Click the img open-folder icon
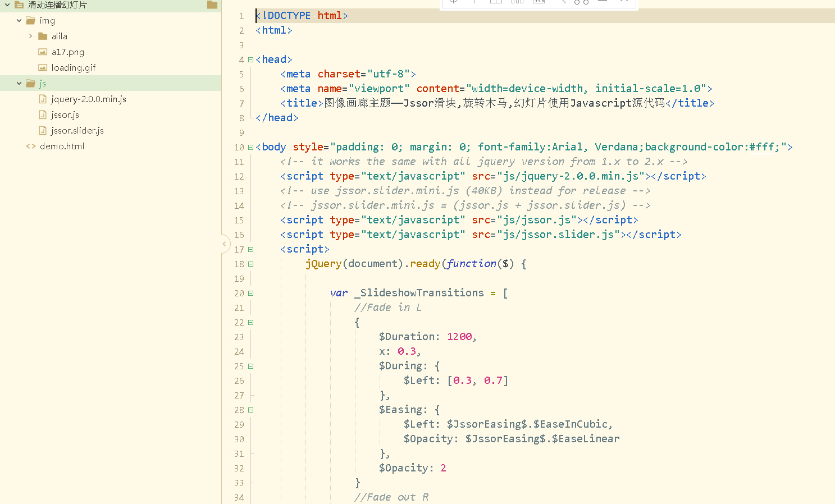 pos(31,20)
